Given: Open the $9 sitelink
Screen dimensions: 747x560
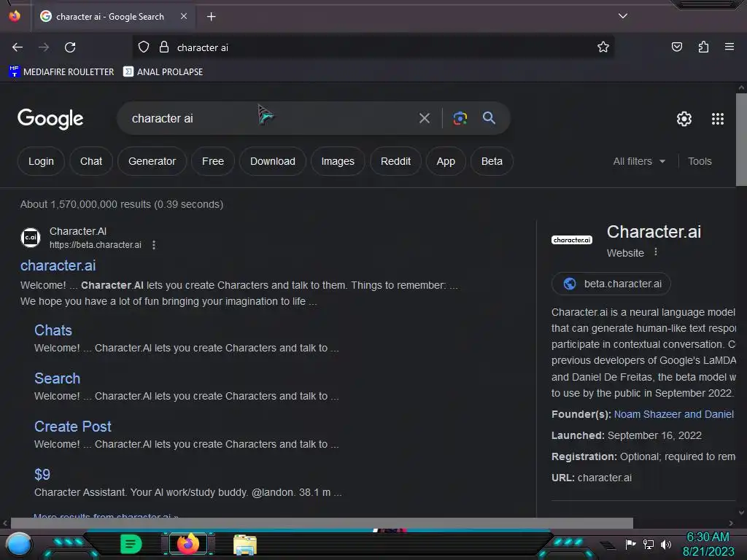Looking at the screenshot, I should click(x=42, y=474).
